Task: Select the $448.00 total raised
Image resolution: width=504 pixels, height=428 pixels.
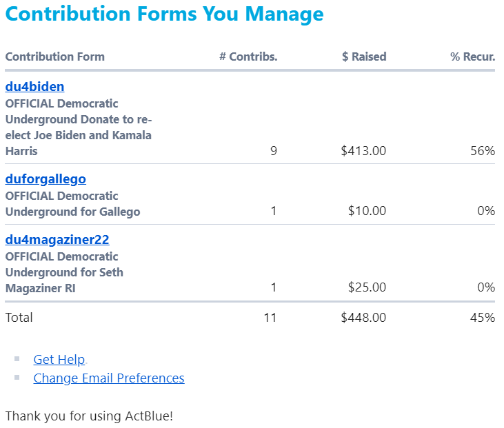Action: [363, 318]
